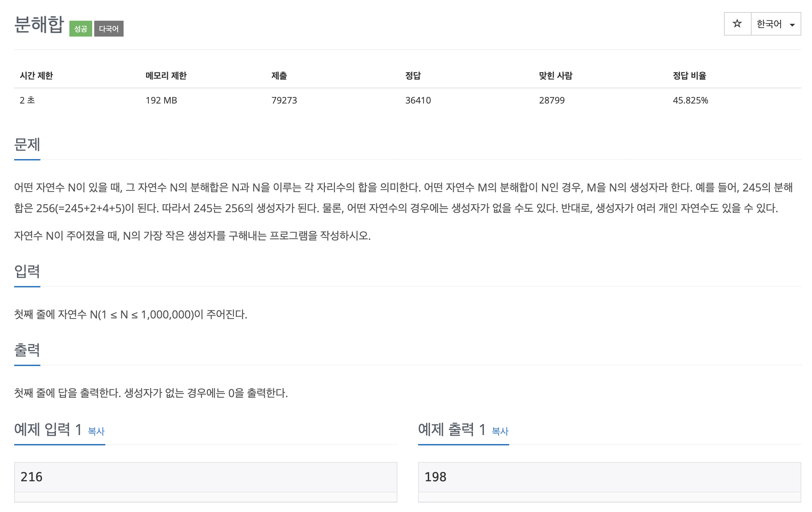Copy sample output 1 via 복사 link

(x=500, y=431)
